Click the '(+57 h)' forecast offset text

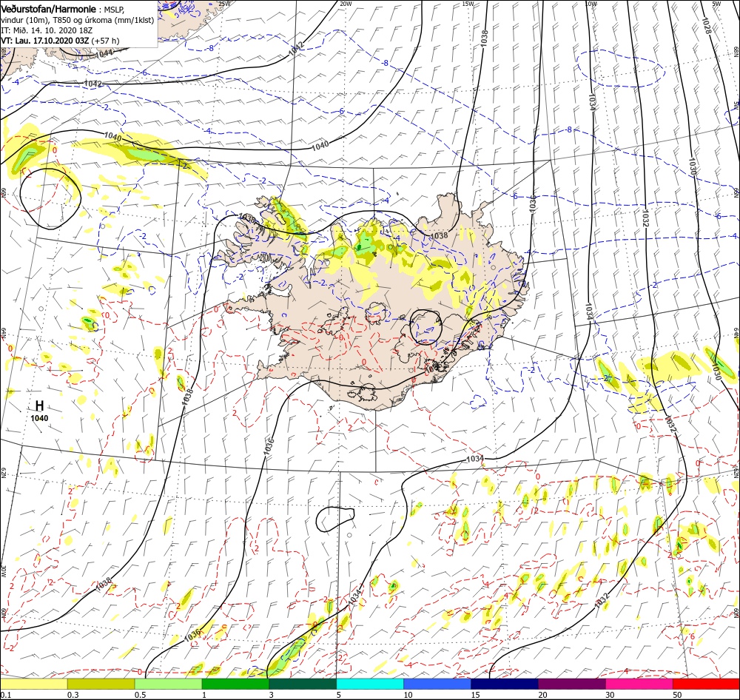tap(105, 41)
